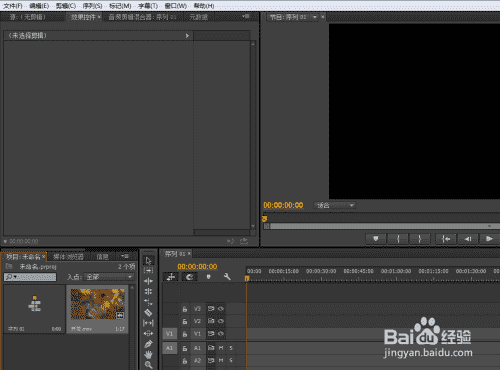Click the Play button in program monitor

pos(489,239)
